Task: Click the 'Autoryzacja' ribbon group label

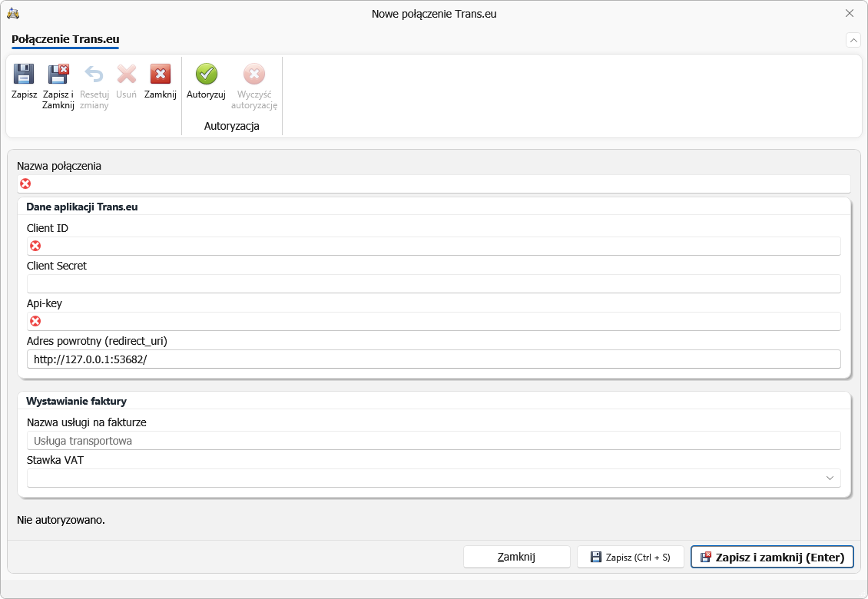Action: click(x=231, y=126)
